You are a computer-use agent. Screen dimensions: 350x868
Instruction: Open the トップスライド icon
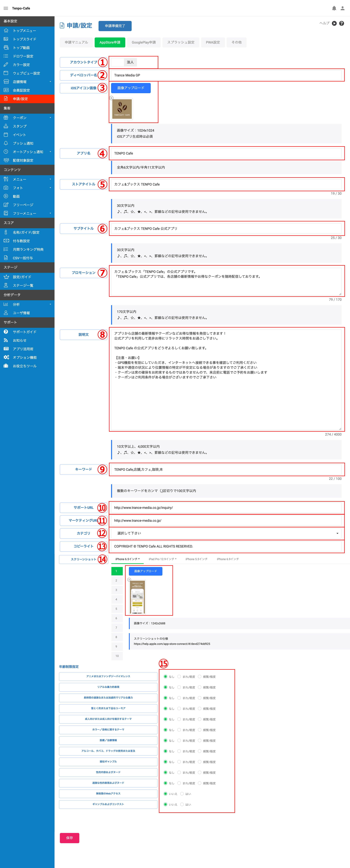pos(6,39)
